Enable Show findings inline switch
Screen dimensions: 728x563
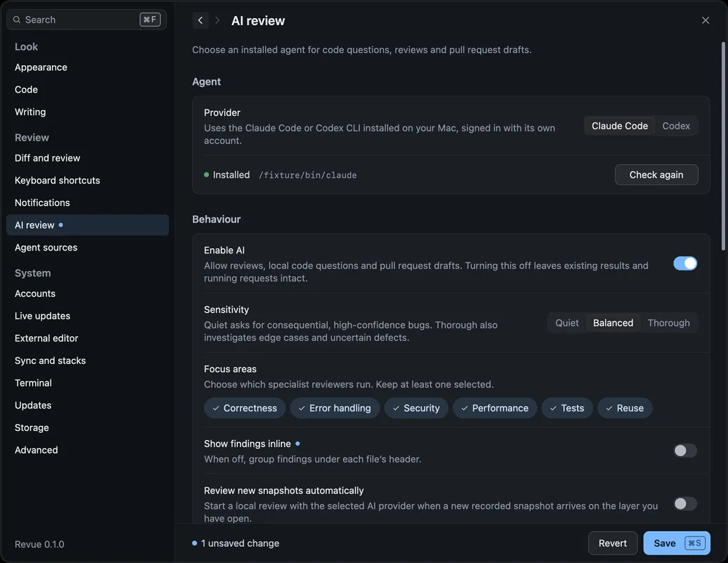pyautogui.click(x=685, y=451)
